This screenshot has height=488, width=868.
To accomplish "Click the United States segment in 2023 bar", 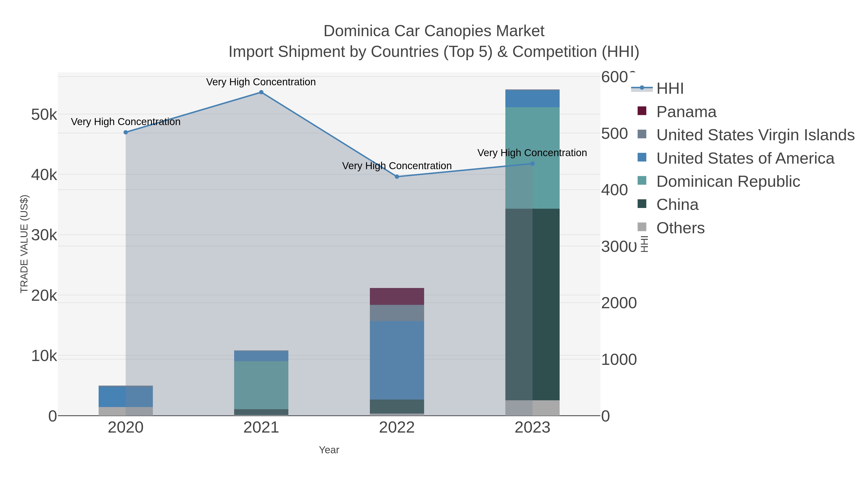I will 532,99.
